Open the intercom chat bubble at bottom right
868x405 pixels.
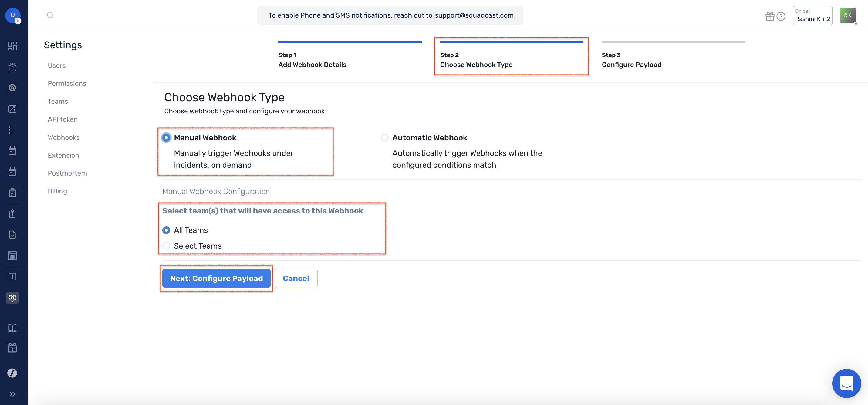[846, 383]
